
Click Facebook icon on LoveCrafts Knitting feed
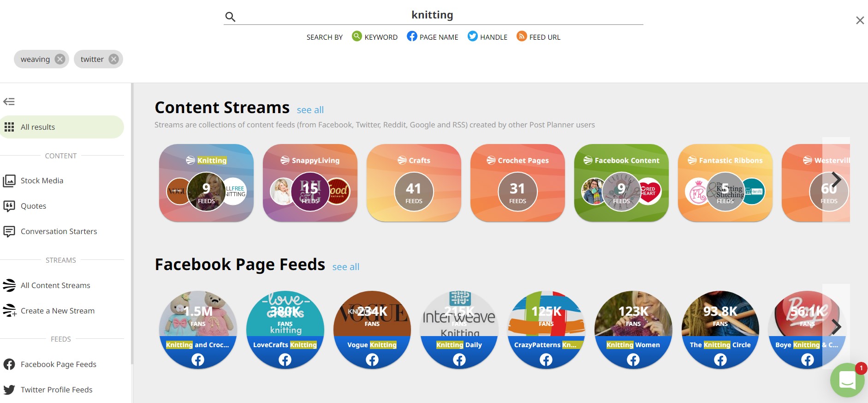click(x=285, y=360)
